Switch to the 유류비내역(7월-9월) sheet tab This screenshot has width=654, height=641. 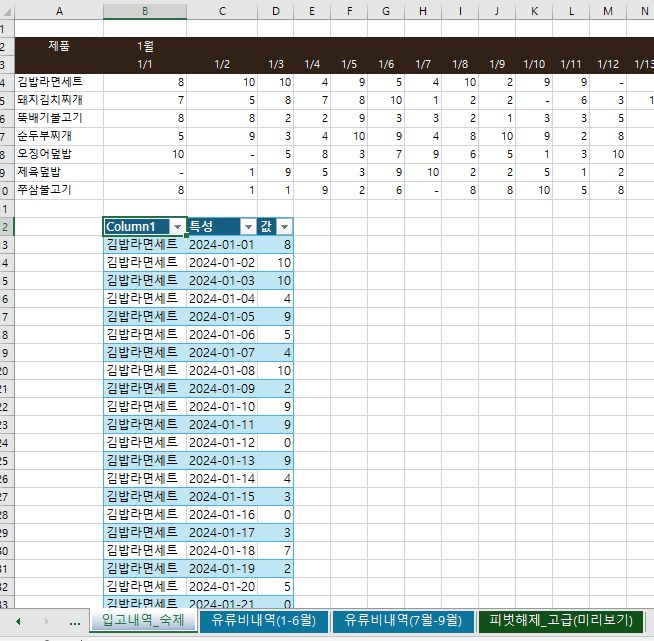coord(403,621)
